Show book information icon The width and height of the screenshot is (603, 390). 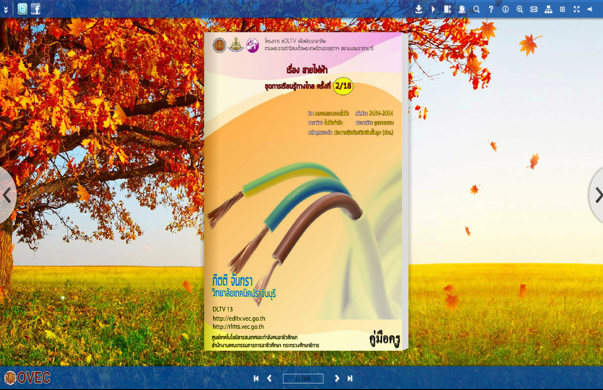click(x=505, y=9)
